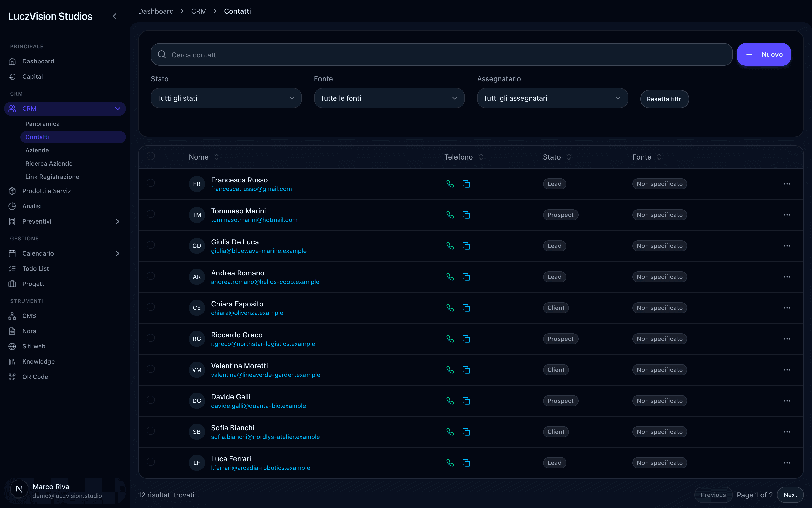Viewport: 812px width, 508px height.
Task: Call Tommaso Marini using phone icon
Action: [450, 215]
